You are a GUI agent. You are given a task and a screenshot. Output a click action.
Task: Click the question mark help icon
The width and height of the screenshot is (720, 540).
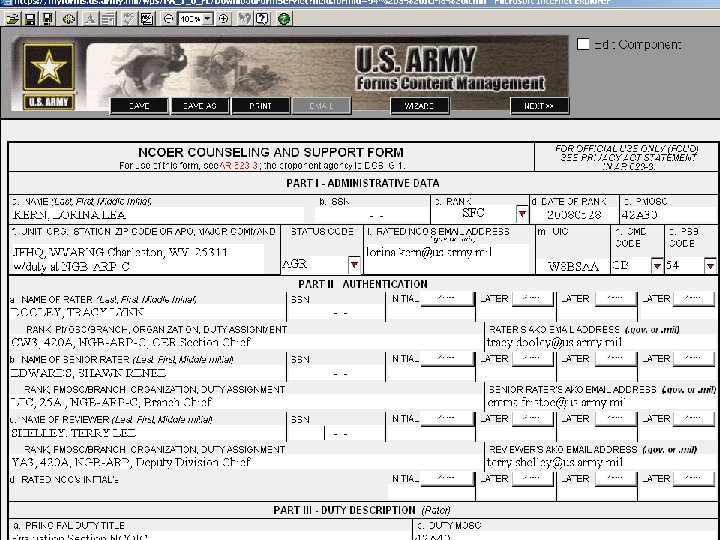tap(262, 19)
